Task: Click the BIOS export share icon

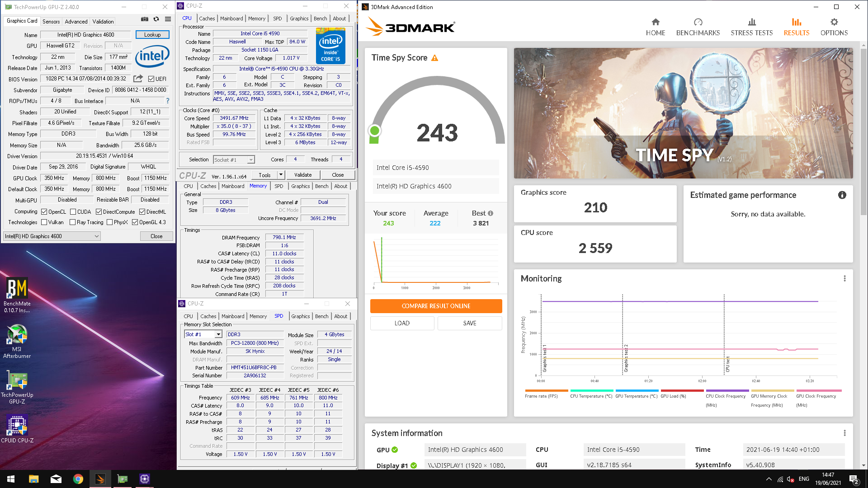Action: pyautogui.click(x=138, y=78)
